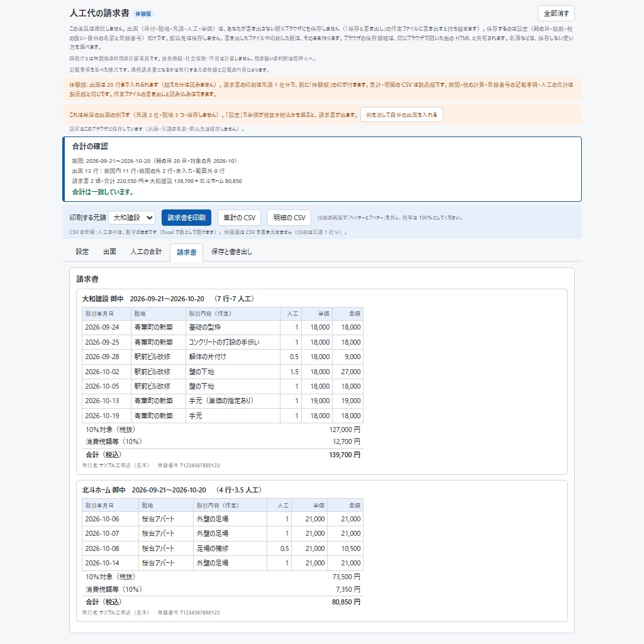The image size is (644, 644).
Task: Select the 手元（単価の指定あり）row
Action: 223,401
